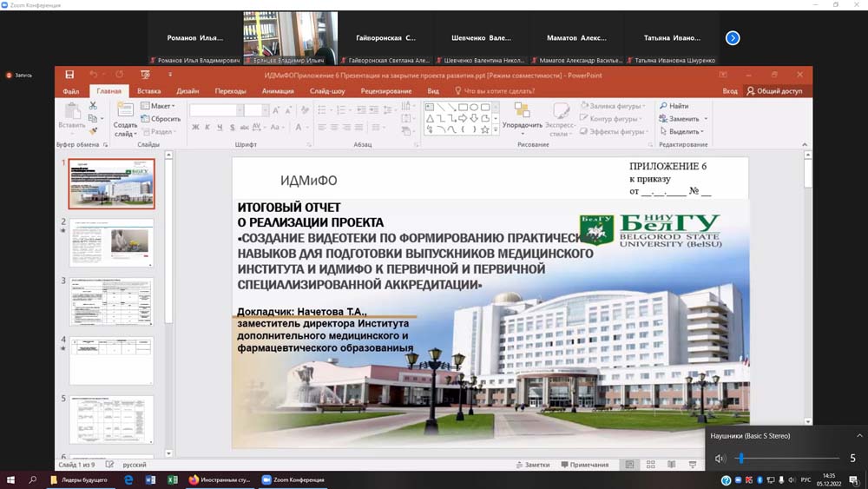Open the Вставка (Insert) ribbon tab
The width and height of the screenshot is (868, 489).
click(x=148, y=91)
